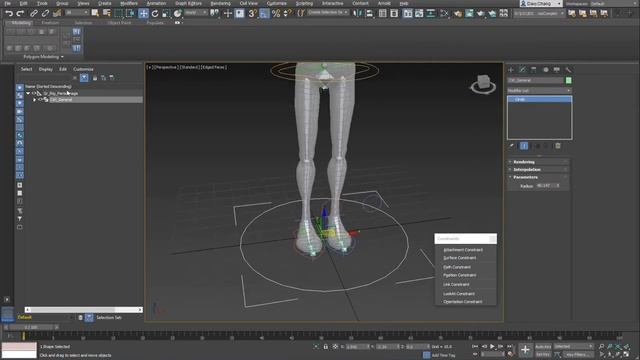Toggle the 3D Snaps icon
This screenshot has height=360, width=640.
(252, 13)
